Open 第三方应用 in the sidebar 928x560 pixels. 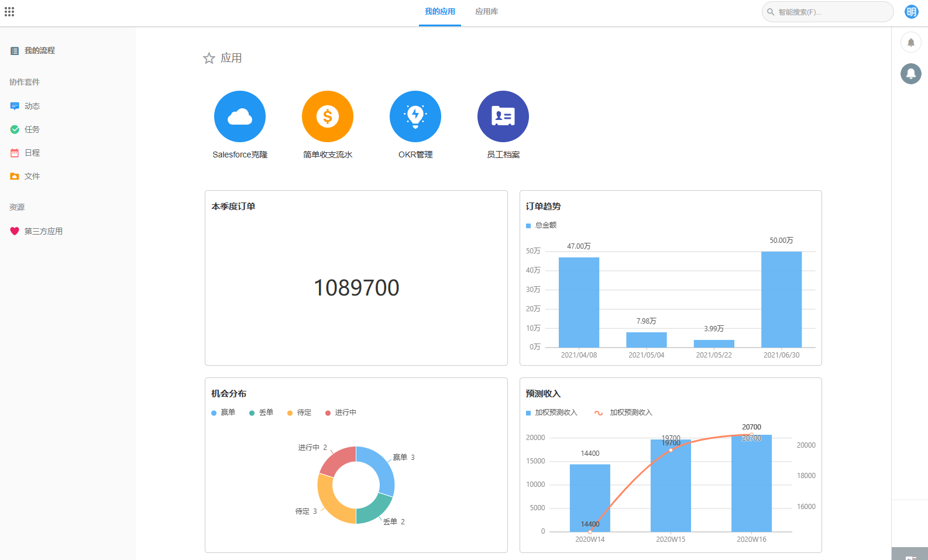coord(43,231)
